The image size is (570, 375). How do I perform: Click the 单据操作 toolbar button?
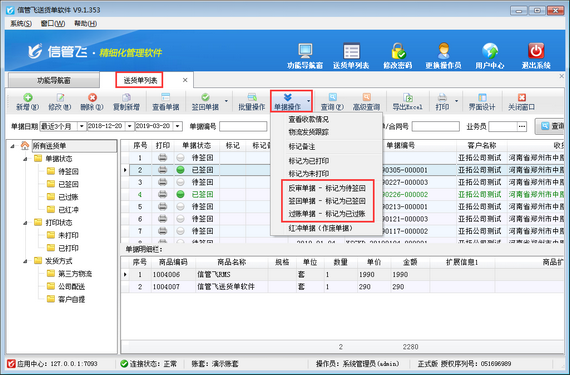coord(287,102)
